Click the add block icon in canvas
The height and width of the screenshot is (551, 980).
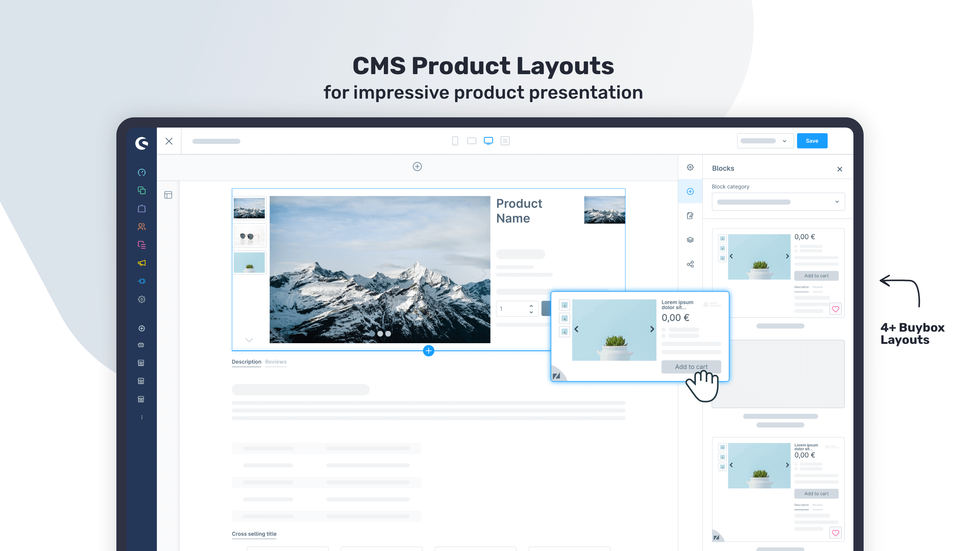(x=417, y=166)
